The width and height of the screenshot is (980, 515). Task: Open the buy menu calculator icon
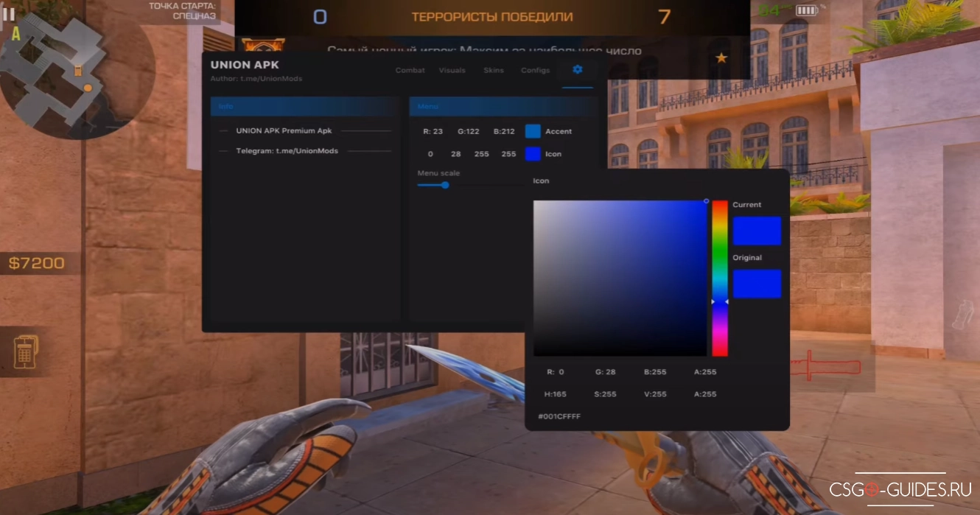click(26, 351)
